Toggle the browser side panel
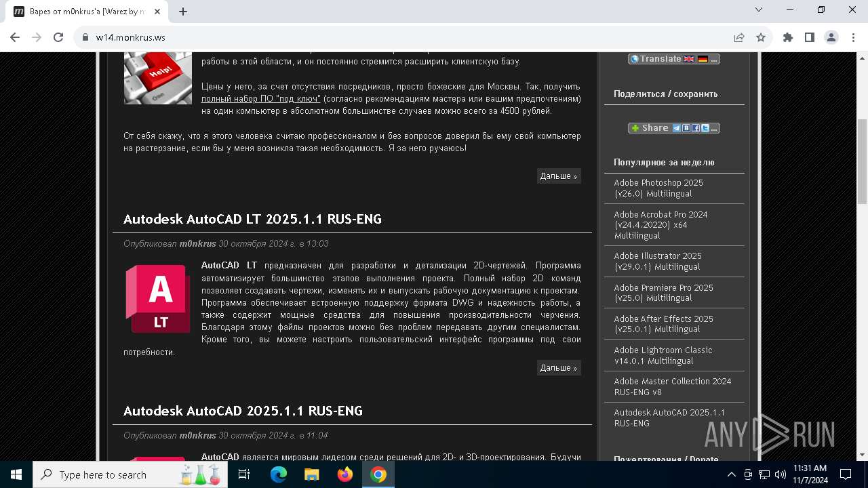The height and width of the screenshot is (488, 868). (x=810, y=37)
